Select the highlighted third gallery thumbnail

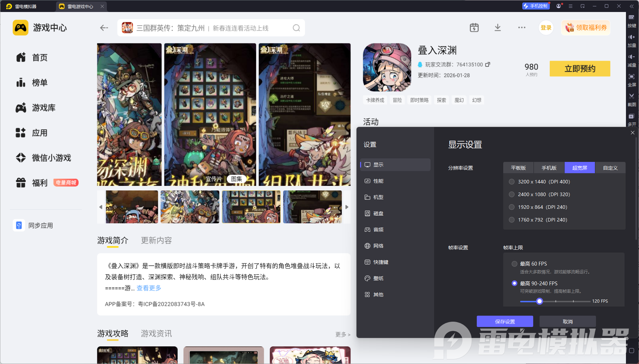pyautogui.click(x=251, y=207)
